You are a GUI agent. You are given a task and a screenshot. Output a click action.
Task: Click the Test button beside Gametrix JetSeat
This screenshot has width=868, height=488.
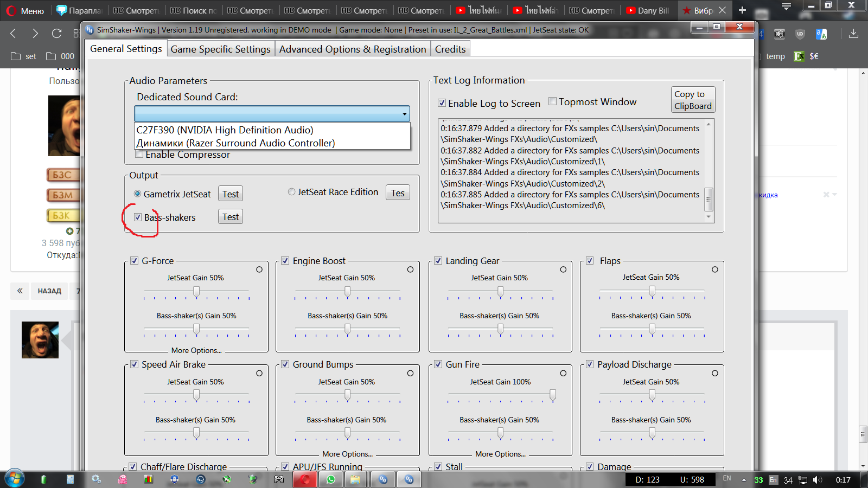(x=231, y=194)
